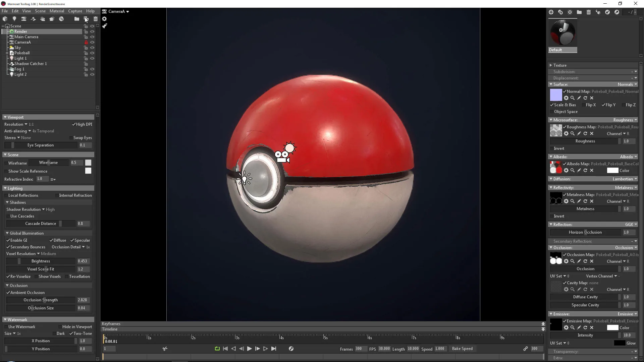Hide the Pokeball object visibility
This screenshot has width=644, height=362.
pyautogui.click(x=92, y=53)
